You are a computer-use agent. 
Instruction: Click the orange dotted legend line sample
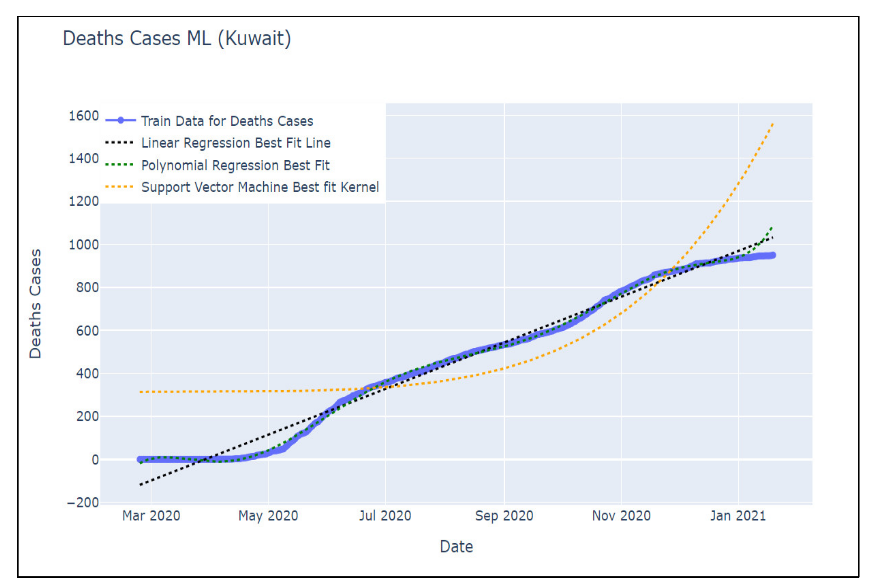coord(119,187)
